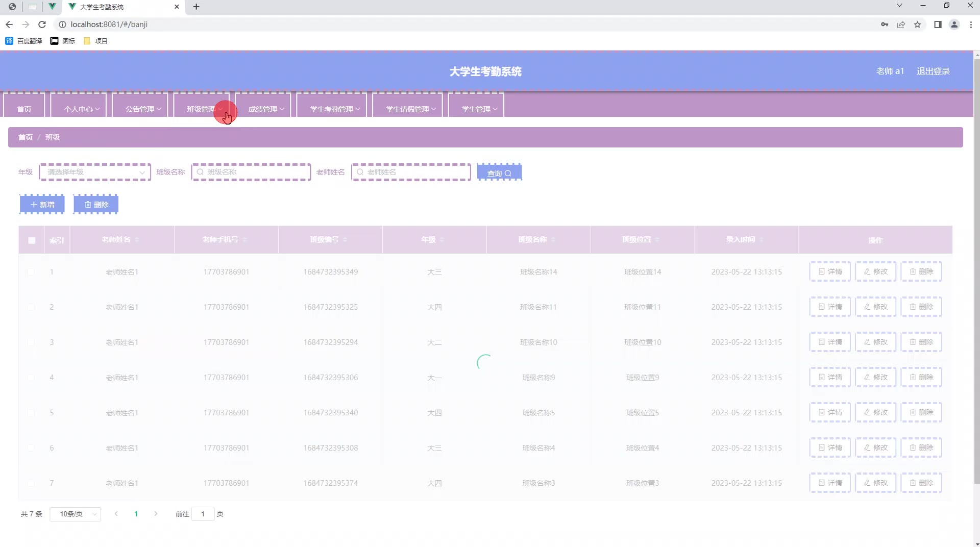Go to the previous page of results

116,514
